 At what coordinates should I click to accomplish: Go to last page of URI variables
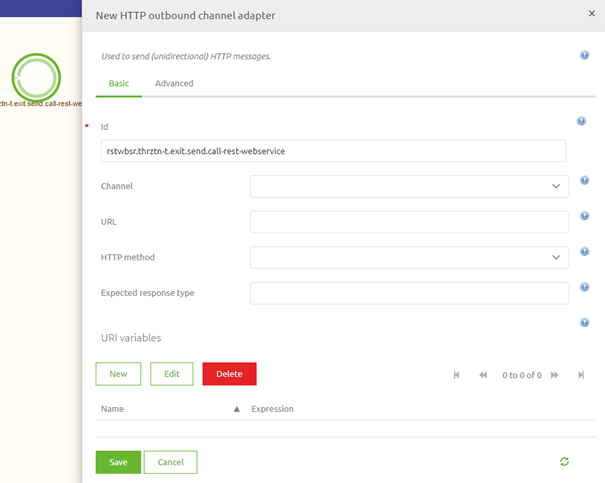[x=581, y=375]
